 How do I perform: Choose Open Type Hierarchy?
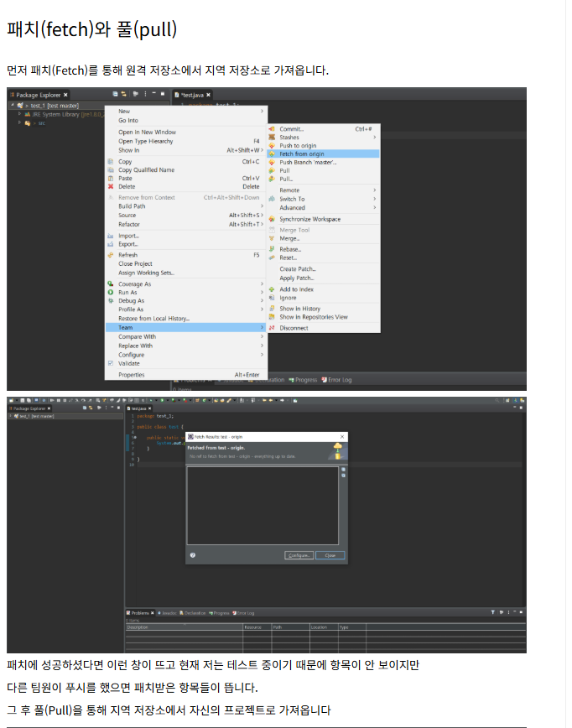145,141
